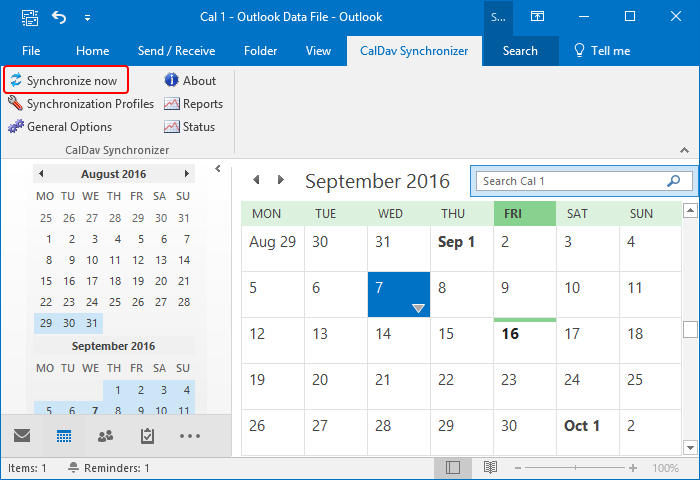Open the Folder tab

tap(260, 51)
